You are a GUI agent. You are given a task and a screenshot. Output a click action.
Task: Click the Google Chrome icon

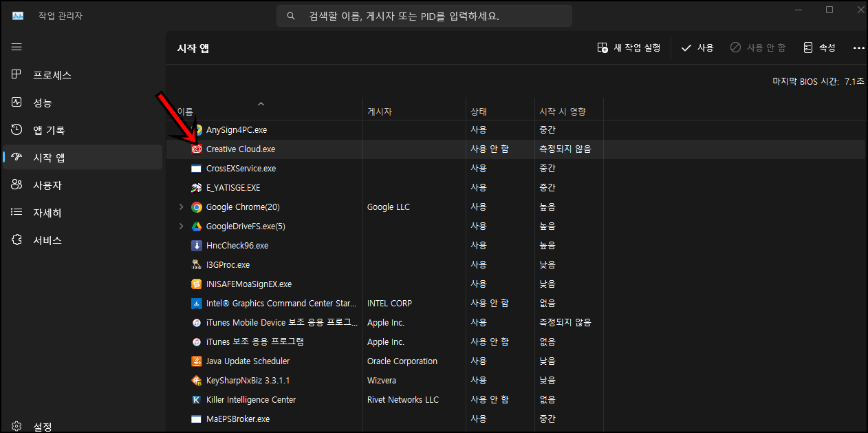196,207
